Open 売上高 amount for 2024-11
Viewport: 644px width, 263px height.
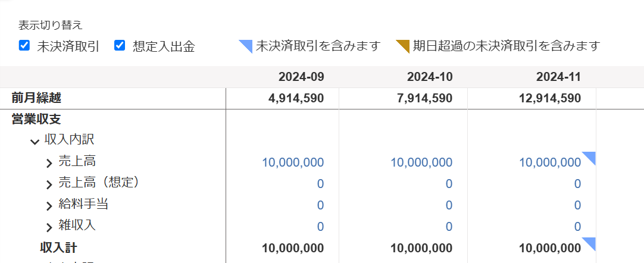550,162
